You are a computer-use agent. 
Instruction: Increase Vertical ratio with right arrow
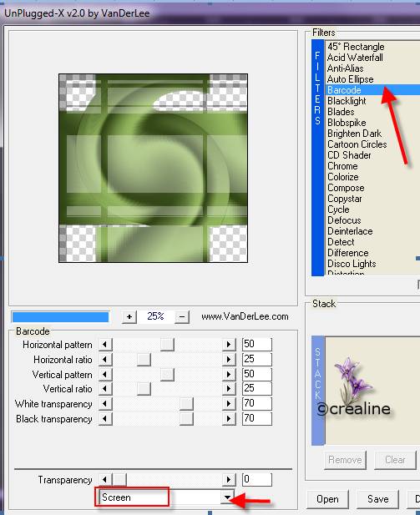tap(229, 389)
